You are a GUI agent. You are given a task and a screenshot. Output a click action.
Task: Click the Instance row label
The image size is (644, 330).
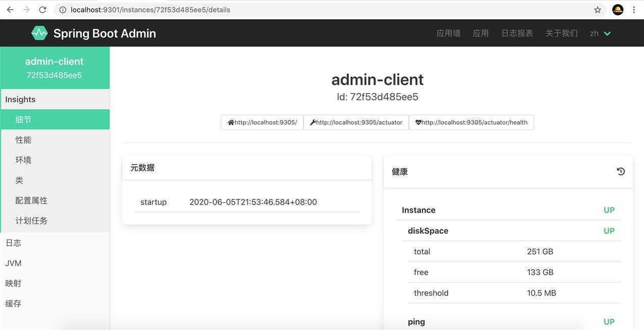coord(418,210)
